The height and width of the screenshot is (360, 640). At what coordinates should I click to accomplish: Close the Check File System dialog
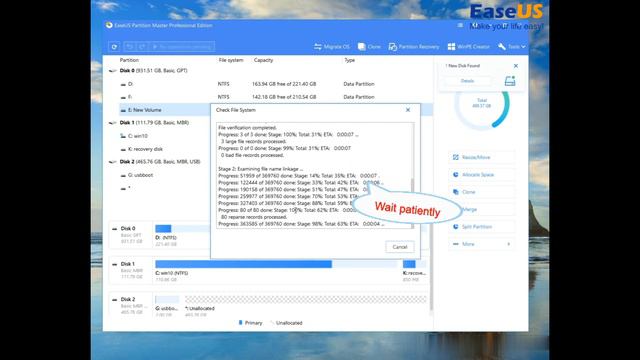click(x=408, y=110)
